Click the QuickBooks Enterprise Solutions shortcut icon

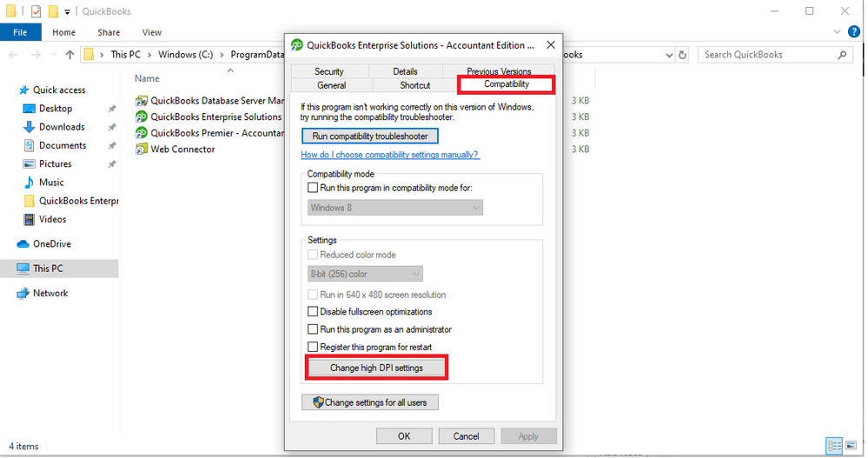(x=142, y=116)
